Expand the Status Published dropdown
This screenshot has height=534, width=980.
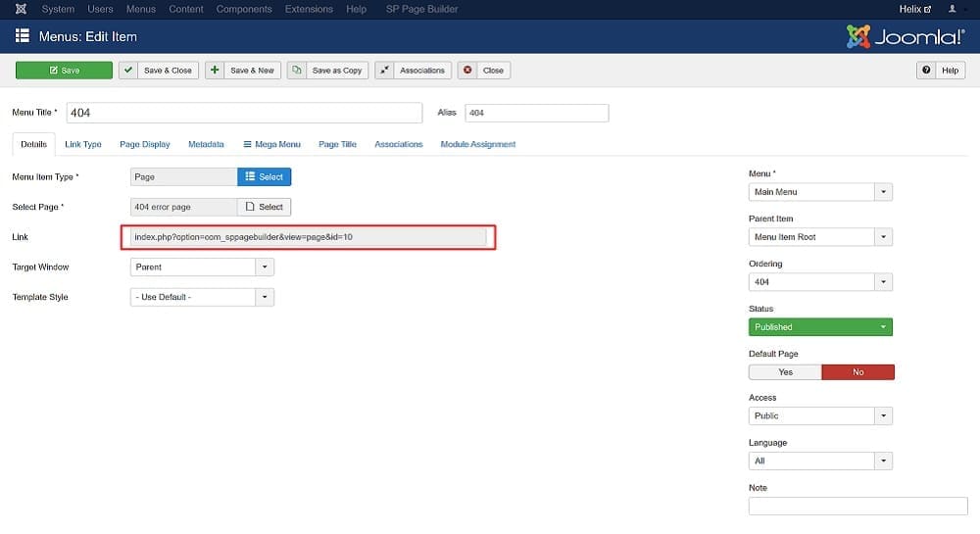tap(820, 327)
